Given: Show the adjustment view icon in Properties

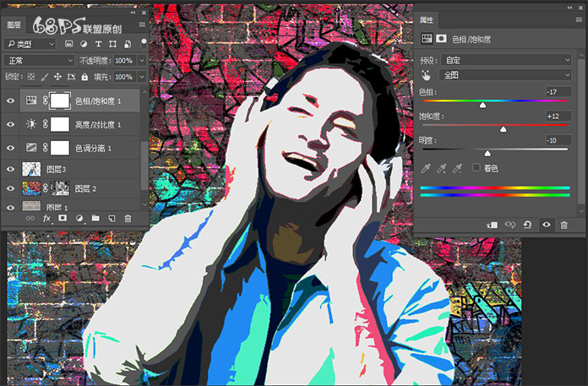Looking at the screenshot, I should pos(427,39).
